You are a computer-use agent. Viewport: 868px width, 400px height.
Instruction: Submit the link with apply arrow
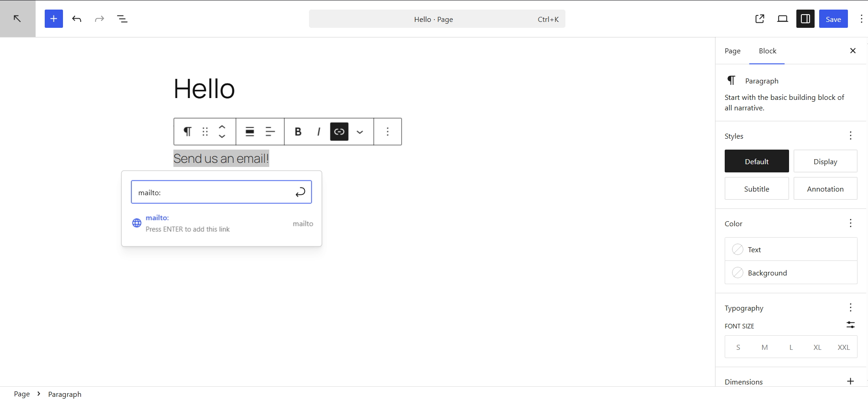[x=300, y=192]
